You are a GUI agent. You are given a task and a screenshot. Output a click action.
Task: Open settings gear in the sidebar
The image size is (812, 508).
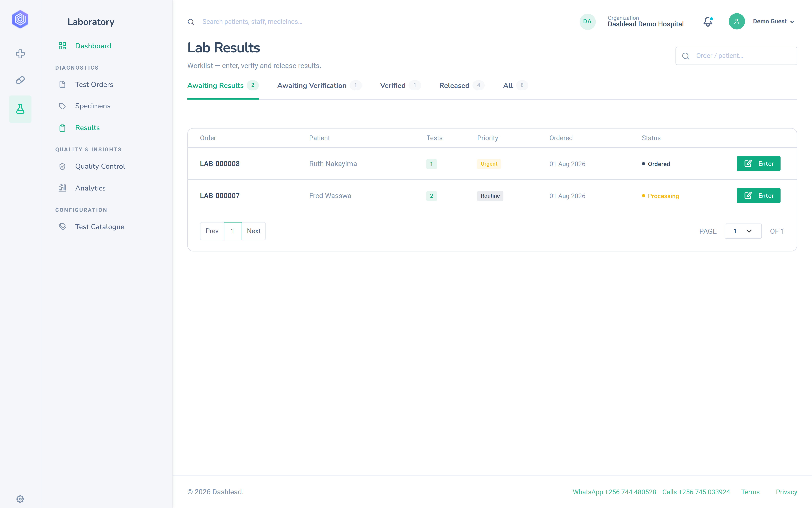20,499
